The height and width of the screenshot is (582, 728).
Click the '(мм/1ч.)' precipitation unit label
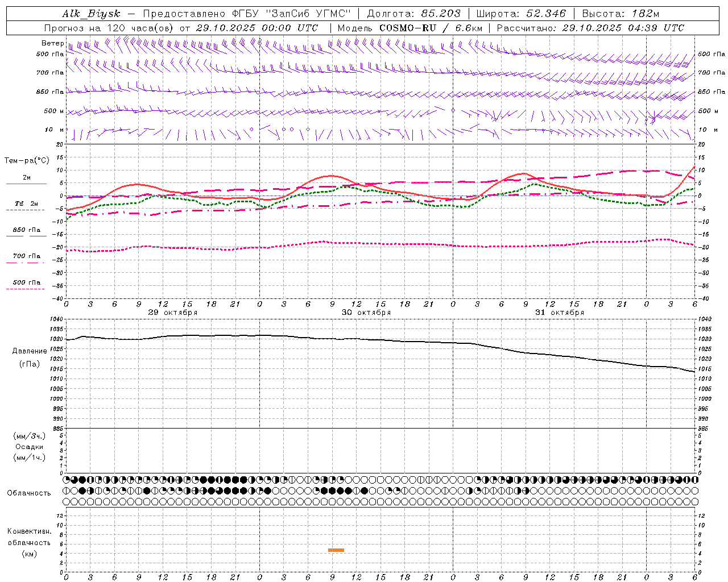[x=30, y=458]
